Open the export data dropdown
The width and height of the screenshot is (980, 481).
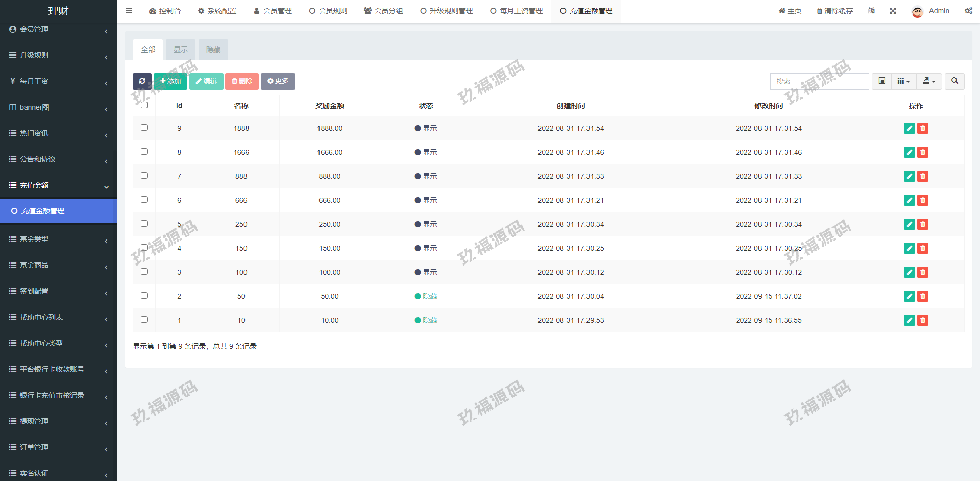click(929, 81)
